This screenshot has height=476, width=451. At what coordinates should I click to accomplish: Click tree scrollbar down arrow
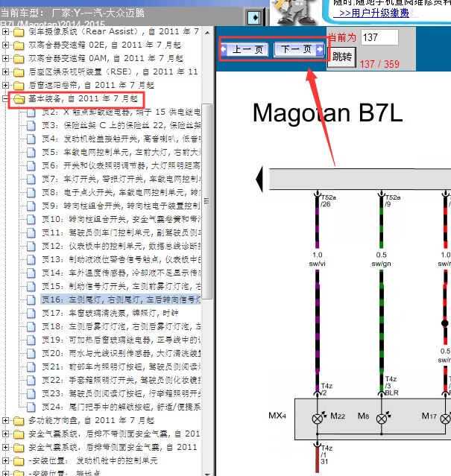click(207, 473)
